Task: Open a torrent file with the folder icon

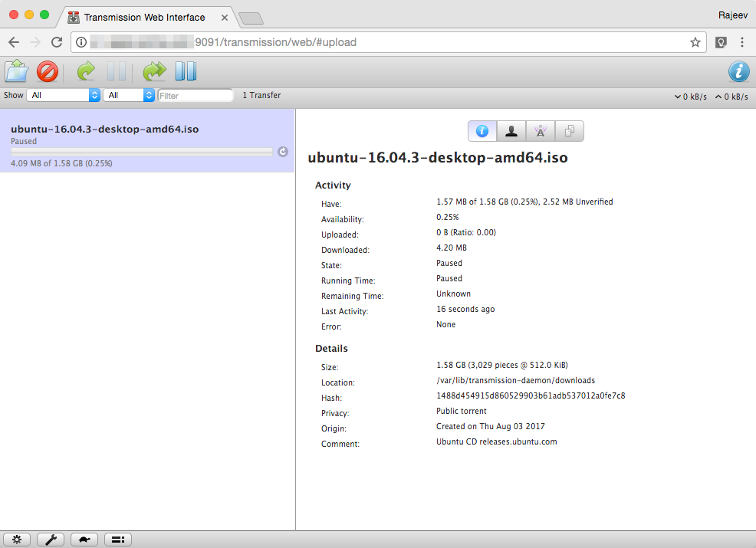Action: (x=17, y=71)
